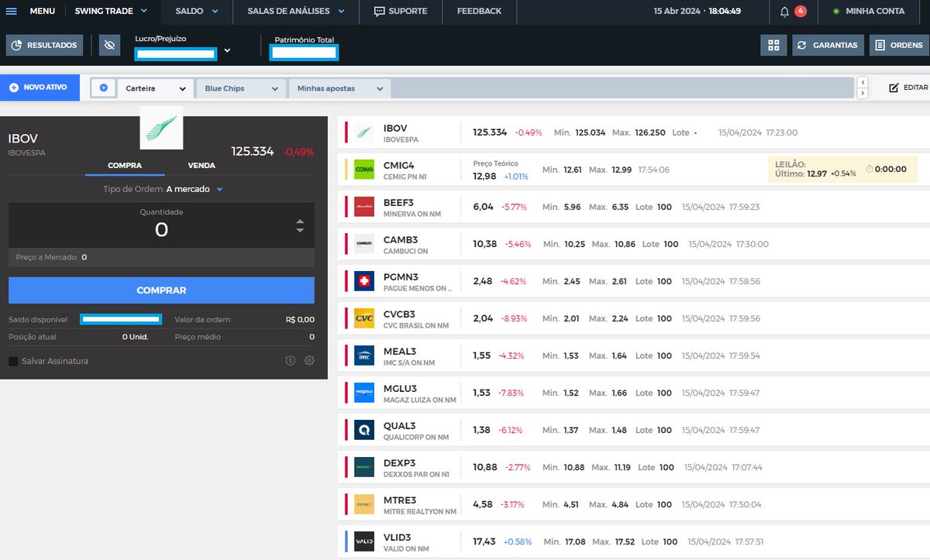Image resolution: width=930 pixels, height=560 pixels.
Task: Open MINHA CONTA menu
Action: 868,11
